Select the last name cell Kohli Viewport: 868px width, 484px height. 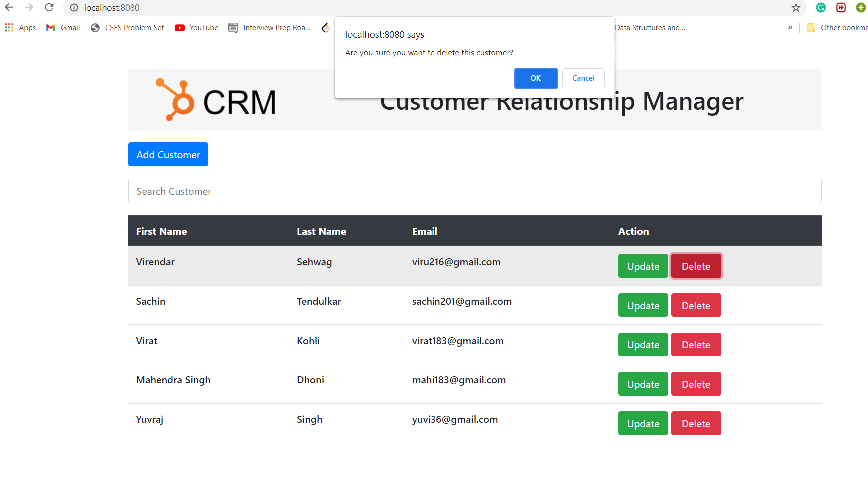click(308, 341)
